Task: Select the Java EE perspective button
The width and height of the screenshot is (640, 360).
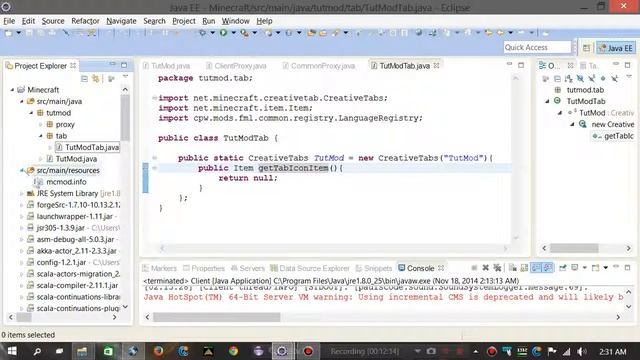Action: point(616,48)
